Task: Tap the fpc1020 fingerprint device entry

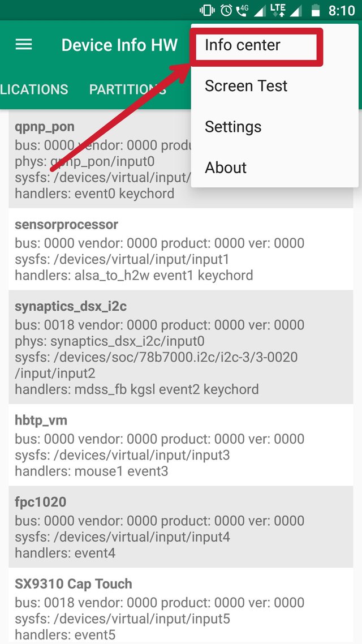Action: [180, 527]
